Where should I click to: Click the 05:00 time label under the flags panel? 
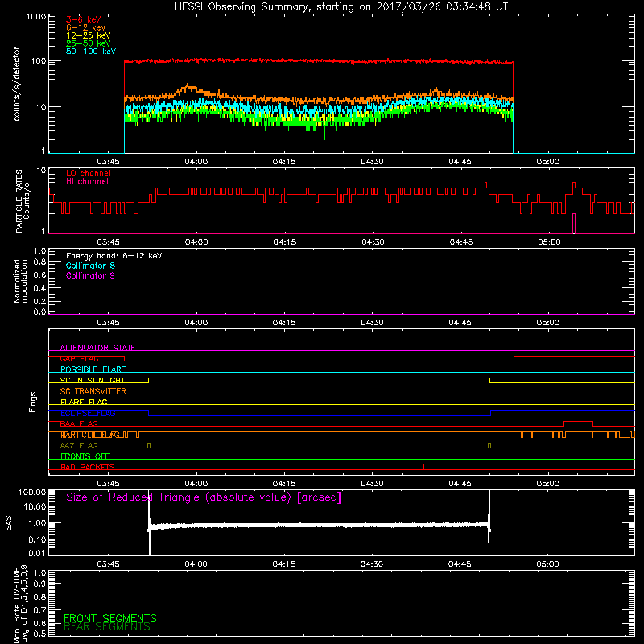pos(548,484)
